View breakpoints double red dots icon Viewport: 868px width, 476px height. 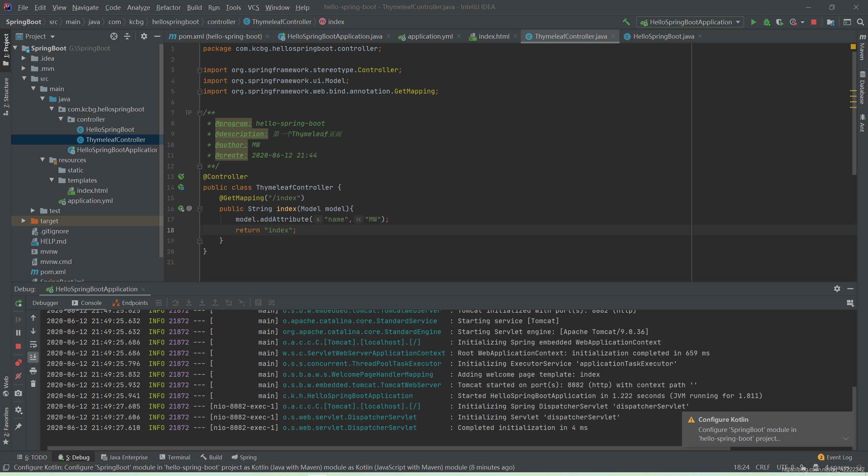(18, 363)
